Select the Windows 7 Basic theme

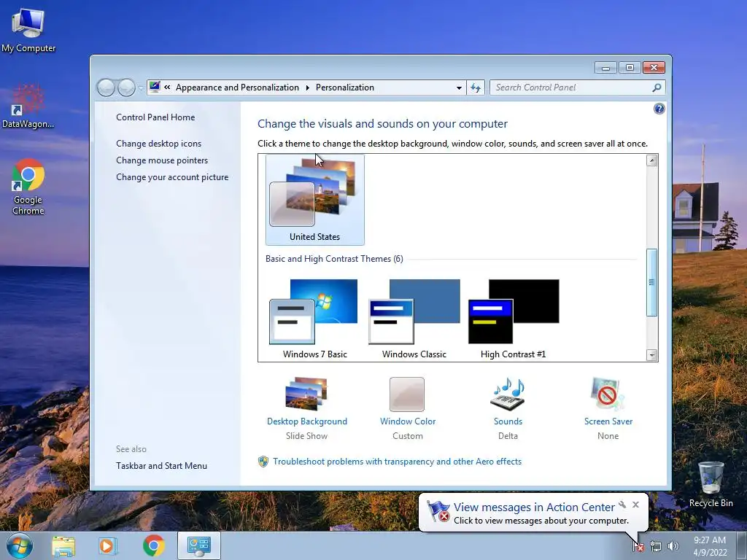click(x=315, y=319)
